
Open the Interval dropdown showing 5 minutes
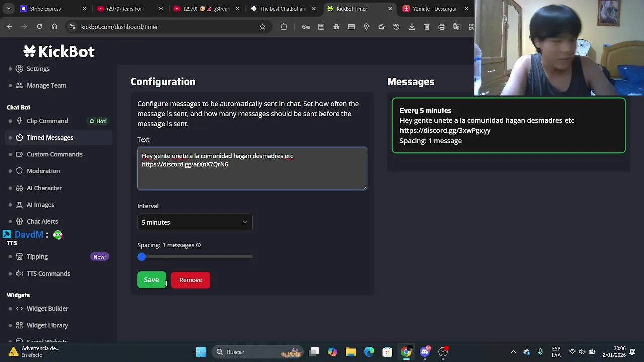(195, 222)
